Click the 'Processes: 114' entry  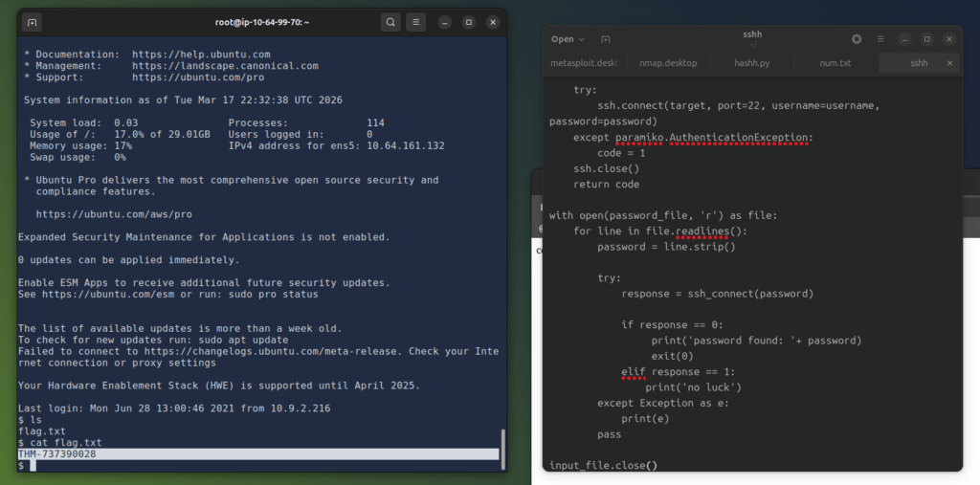pyautogui.click(x=306, y=123)
